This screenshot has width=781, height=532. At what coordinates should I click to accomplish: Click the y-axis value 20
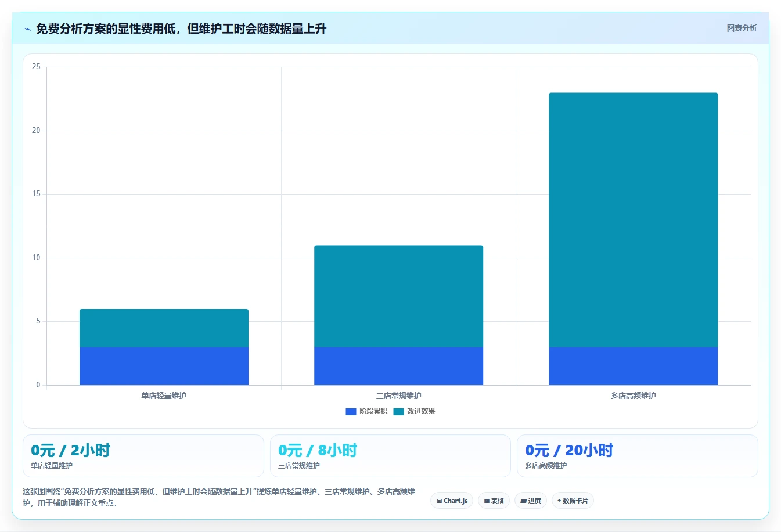[36, 131]
